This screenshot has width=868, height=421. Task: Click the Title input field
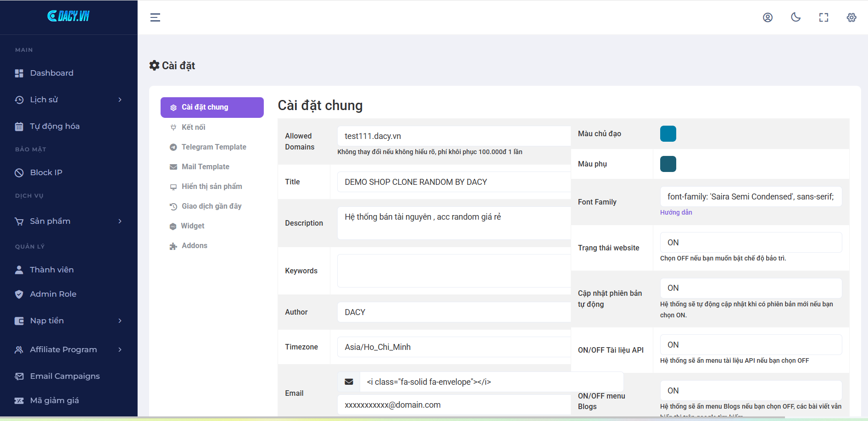pos(453,182)
